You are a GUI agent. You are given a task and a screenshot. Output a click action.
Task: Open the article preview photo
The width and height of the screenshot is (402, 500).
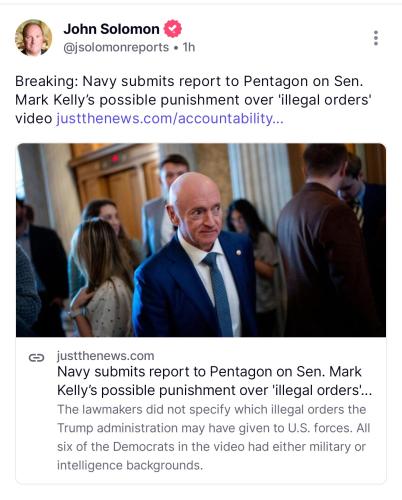(201, 240)
